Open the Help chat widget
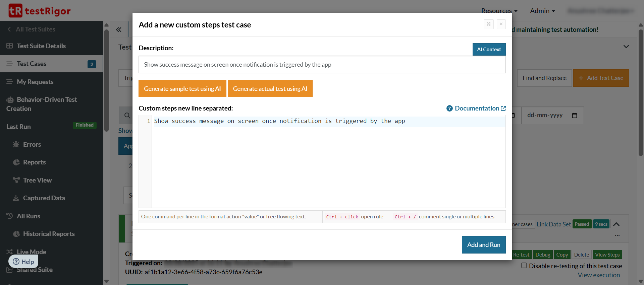The width and height of the screenshot is (644, 285). click(x=23, y=262)
